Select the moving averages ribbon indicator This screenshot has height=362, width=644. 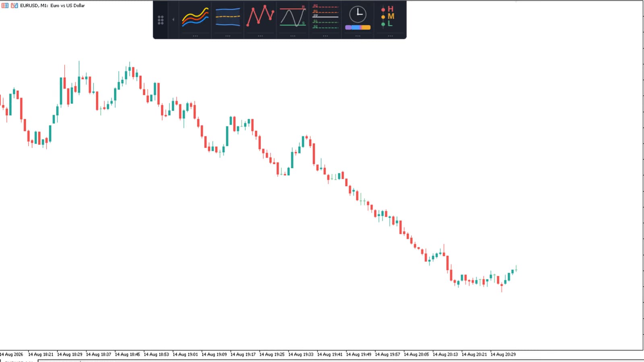195,17
